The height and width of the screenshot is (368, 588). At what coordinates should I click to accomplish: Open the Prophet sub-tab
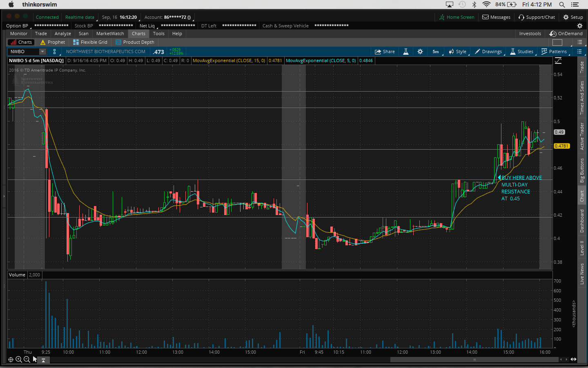pyautogui.click(x=53, y=42)
